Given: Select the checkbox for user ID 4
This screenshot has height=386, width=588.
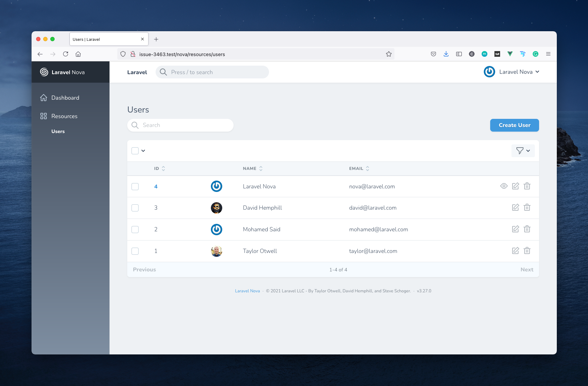Looking at the screenshot, I should pos(135,186).
